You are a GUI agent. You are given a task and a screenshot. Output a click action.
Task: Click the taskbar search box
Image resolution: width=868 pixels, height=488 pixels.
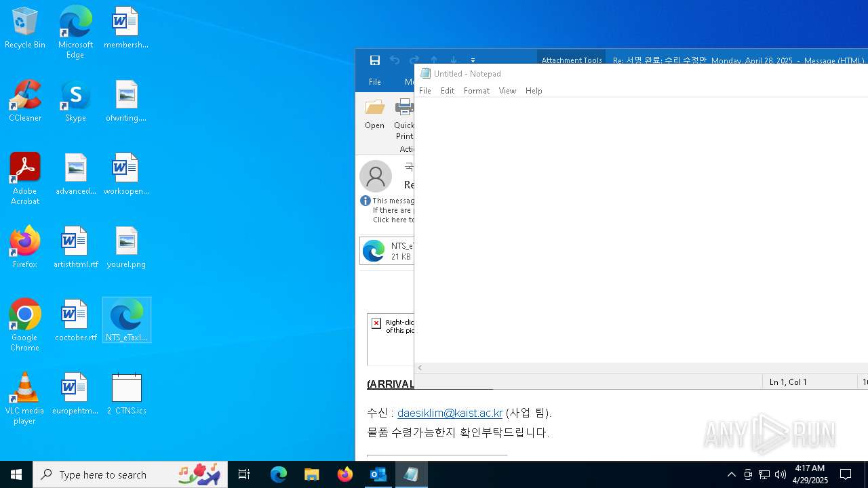click(130, 474)
